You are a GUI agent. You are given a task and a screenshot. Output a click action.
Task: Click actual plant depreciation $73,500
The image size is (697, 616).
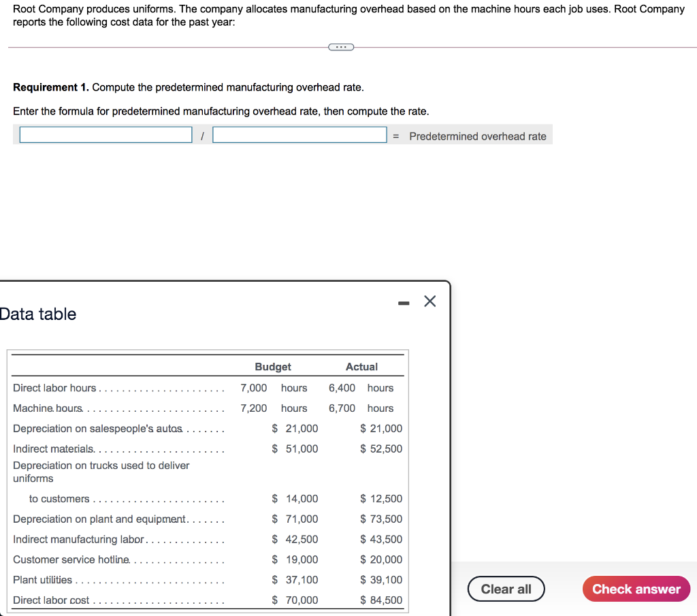[381, 519]
